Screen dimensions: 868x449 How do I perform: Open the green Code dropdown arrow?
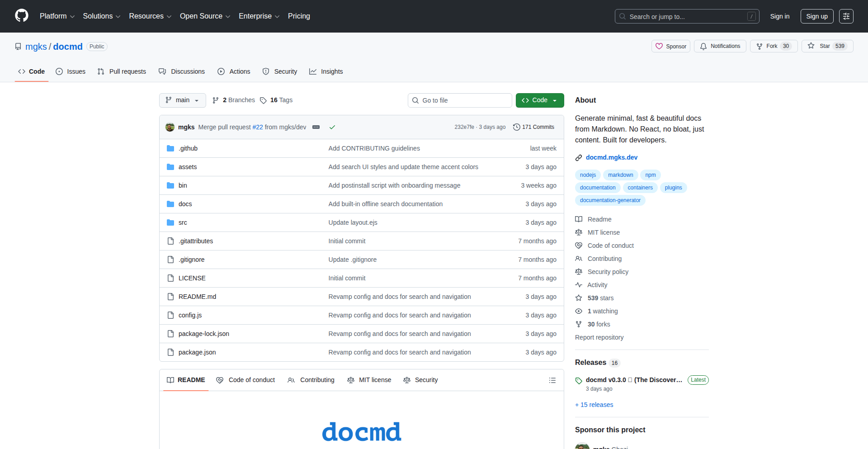tap(555, 100)
